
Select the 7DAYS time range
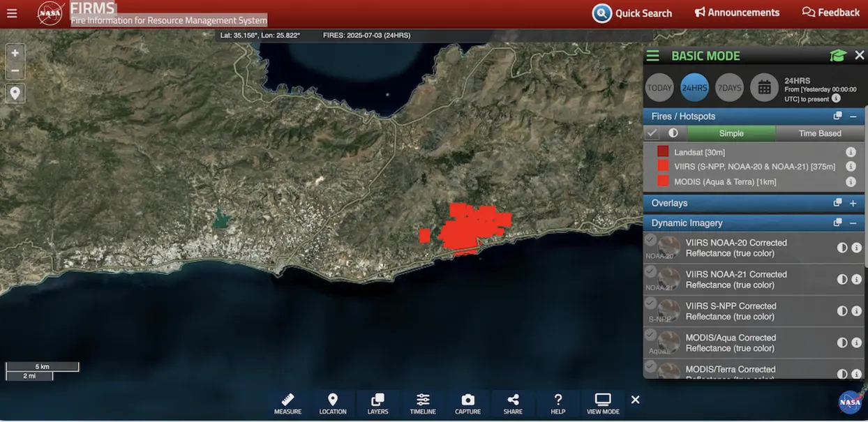(730, 88)
